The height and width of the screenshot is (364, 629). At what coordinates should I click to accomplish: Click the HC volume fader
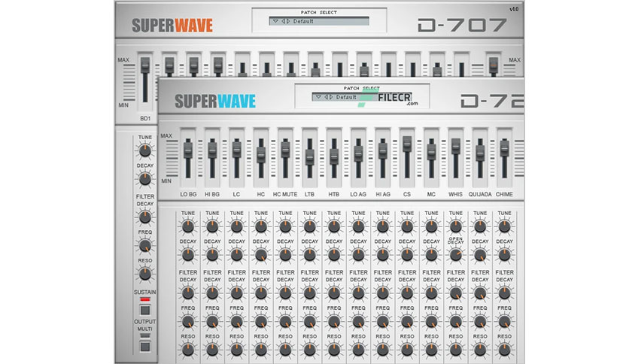click(261, 154)
